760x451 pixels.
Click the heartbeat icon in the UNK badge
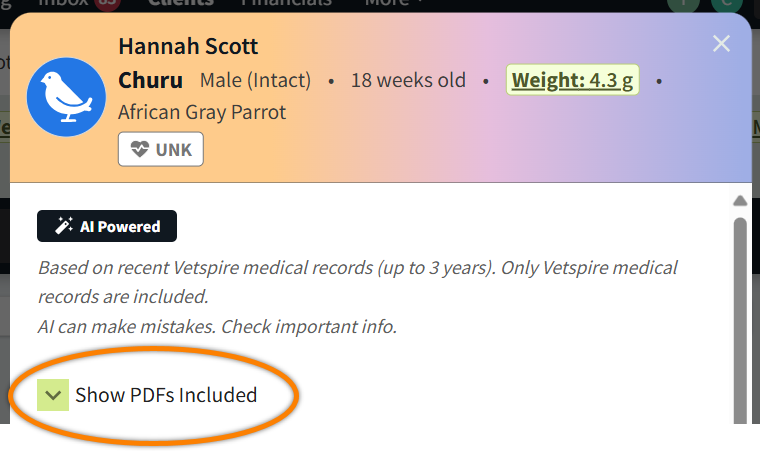[140, 150]
